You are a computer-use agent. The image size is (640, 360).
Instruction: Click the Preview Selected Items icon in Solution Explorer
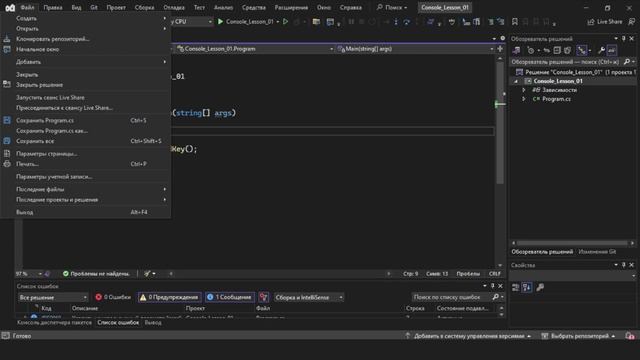click(612, 51)
